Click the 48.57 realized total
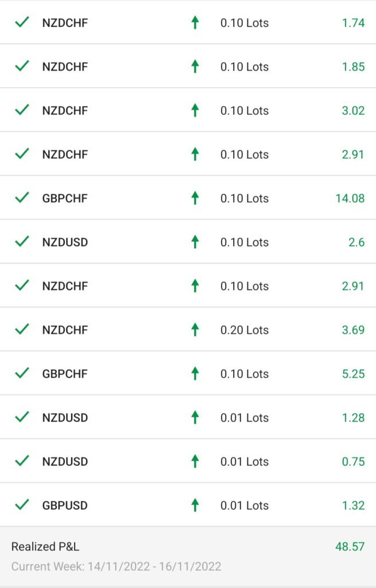Viewport: 376px width, 588px height. coord(350,547)
